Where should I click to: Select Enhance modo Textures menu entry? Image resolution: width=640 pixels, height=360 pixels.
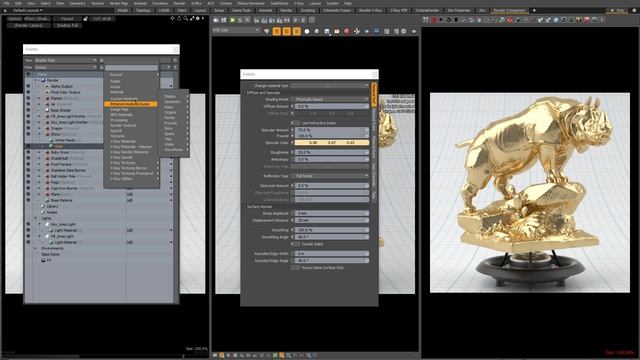[x=131, y=104]
